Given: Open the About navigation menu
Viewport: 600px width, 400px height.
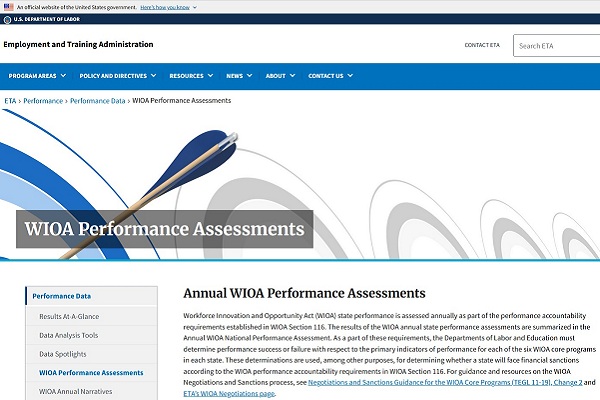Looking at the screenshot, I should (x=280, y=76).
